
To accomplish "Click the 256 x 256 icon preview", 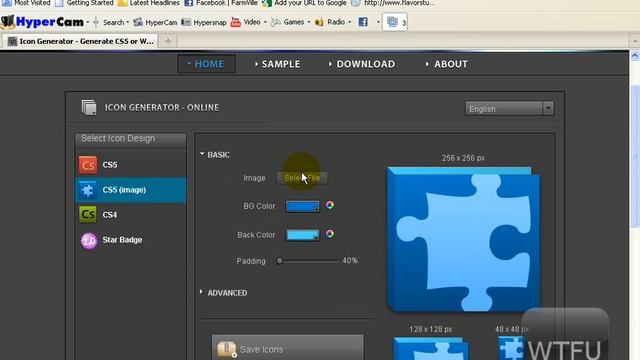I will click(x=463, y=240).
